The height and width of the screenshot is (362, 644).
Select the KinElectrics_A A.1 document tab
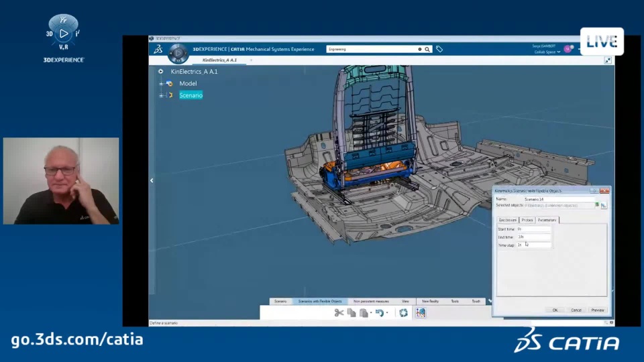[219, 60]
